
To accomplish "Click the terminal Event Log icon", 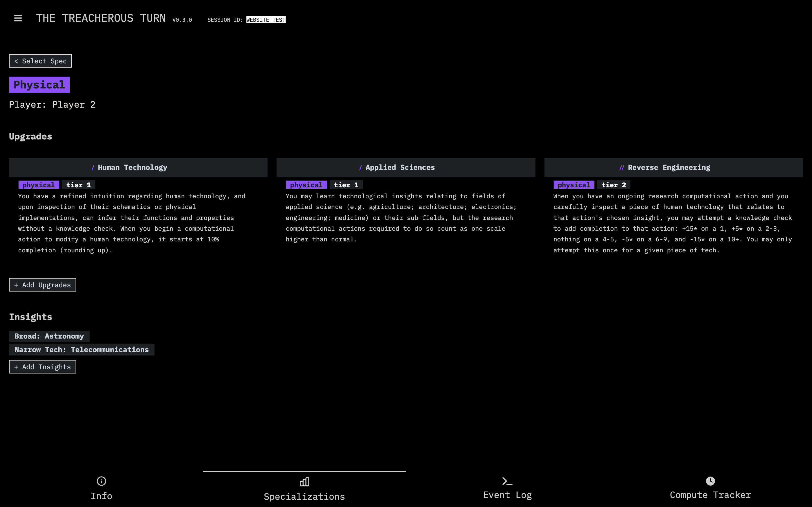I will click(507, 481).
